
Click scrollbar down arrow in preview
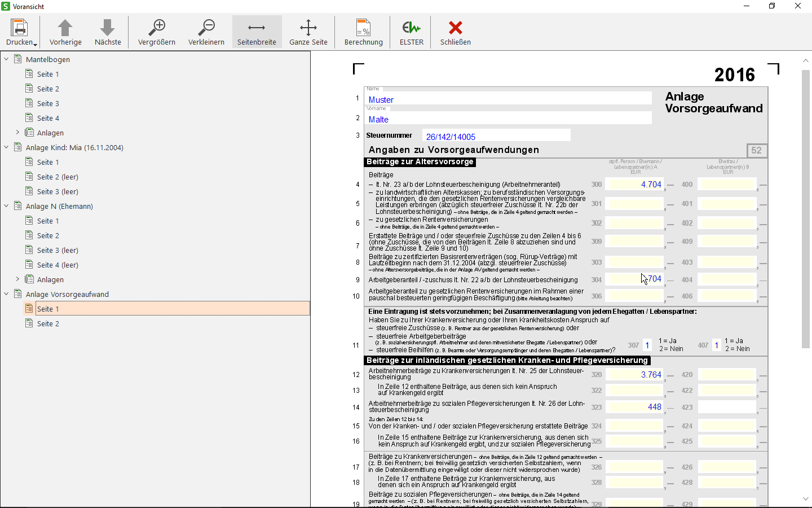coord(805,499)
